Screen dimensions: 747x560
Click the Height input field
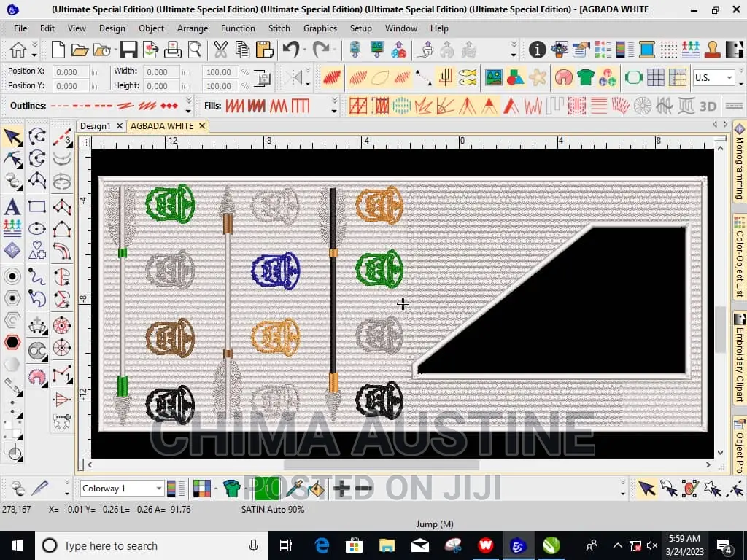pos(161,86)
